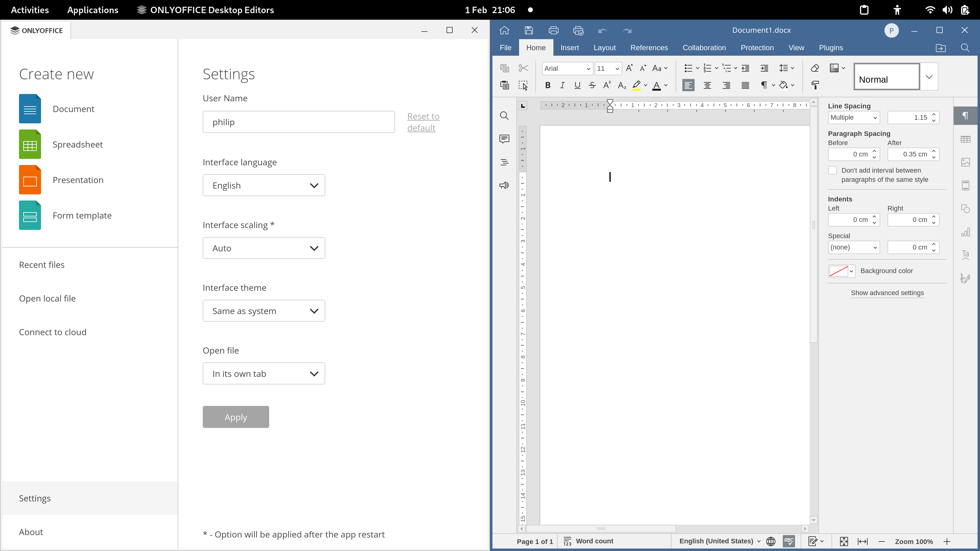Click Fit to Width status icon

click(x=862, y=541)
